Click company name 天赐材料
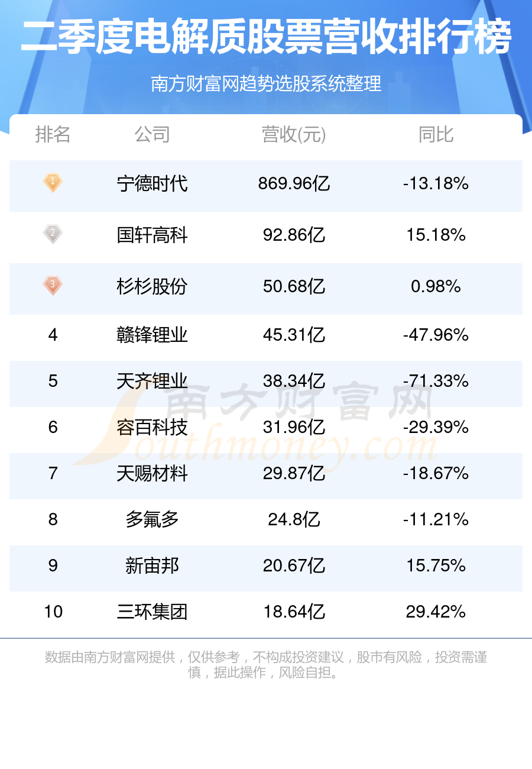Image resolution: width=532 pixels, height=769 pixels. click(x=152, y=473)
